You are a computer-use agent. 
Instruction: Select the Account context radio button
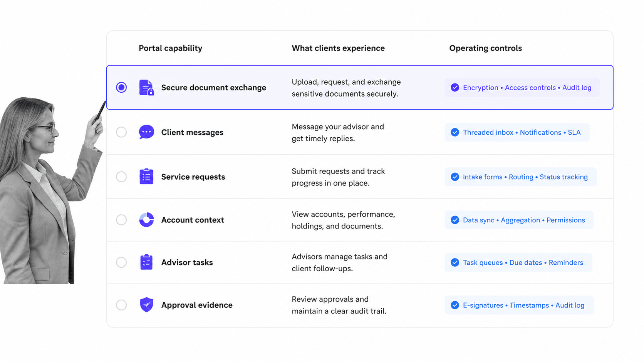point(121,220)
